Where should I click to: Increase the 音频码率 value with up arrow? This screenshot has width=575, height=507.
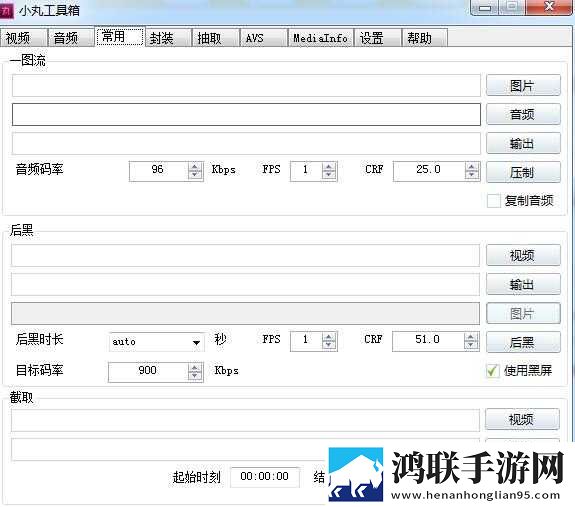[195, 167]
